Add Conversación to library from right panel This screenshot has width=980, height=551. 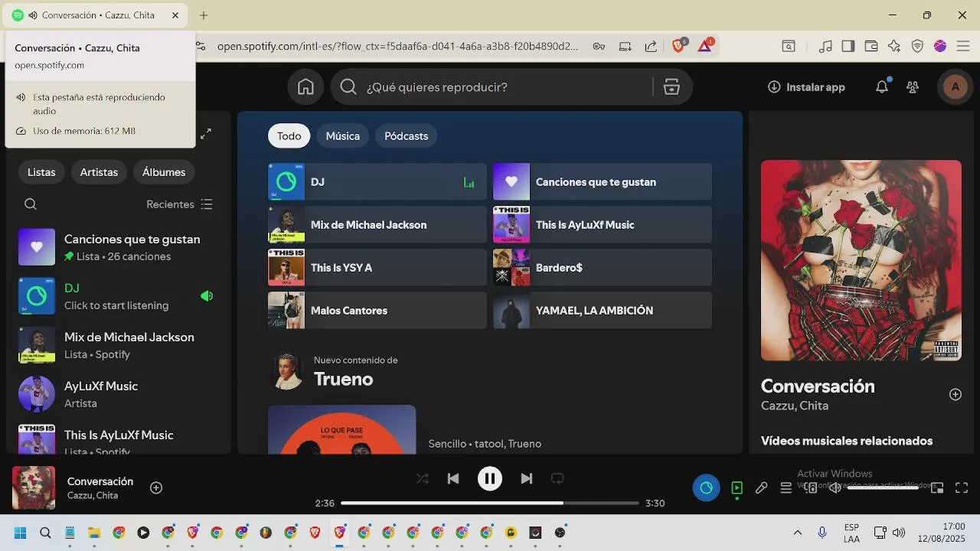point(955,394)
